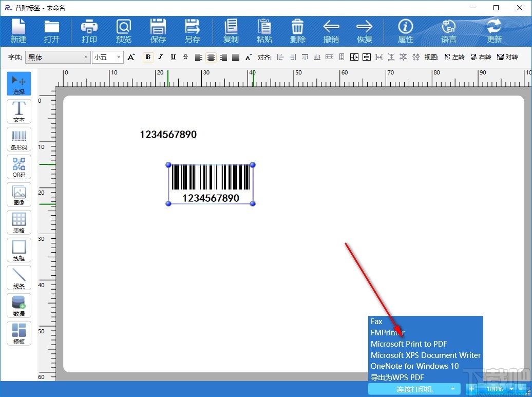
Task: Open the 100% zoom level dropdown arrow
Action: (x=511, y=389)
